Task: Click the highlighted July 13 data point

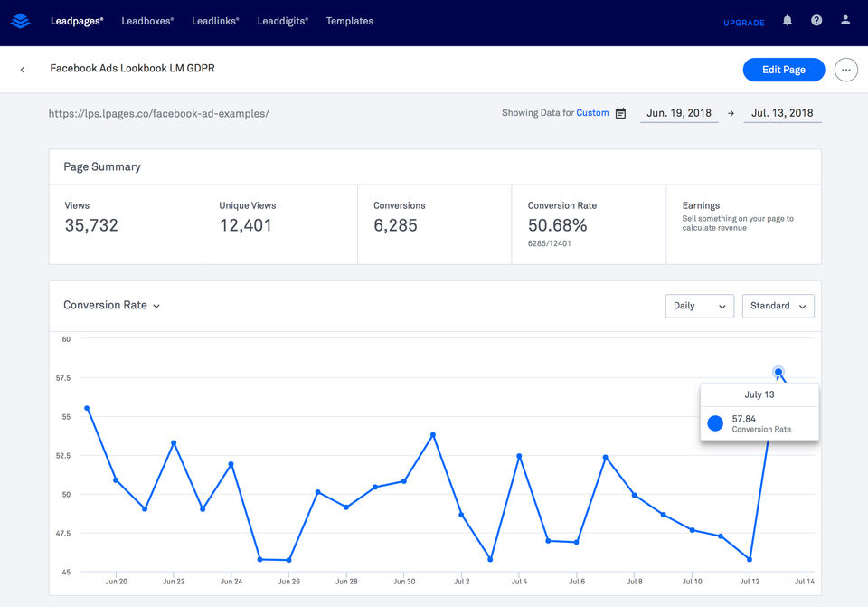Action: pos(778,372)
